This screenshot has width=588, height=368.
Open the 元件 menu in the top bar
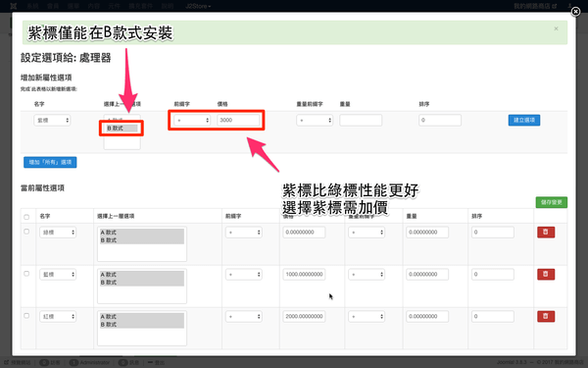pyautogui.click(x=114, y=6)
